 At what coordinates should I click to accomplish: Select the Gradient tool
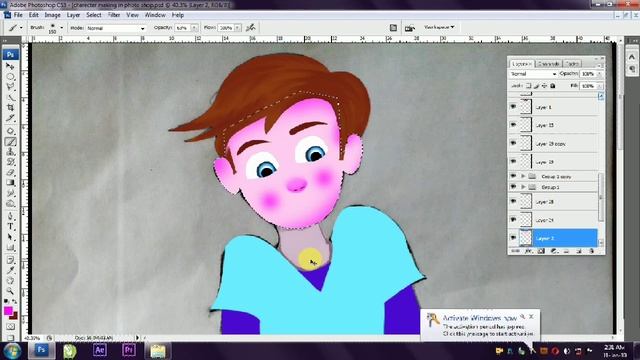[10, 183]
